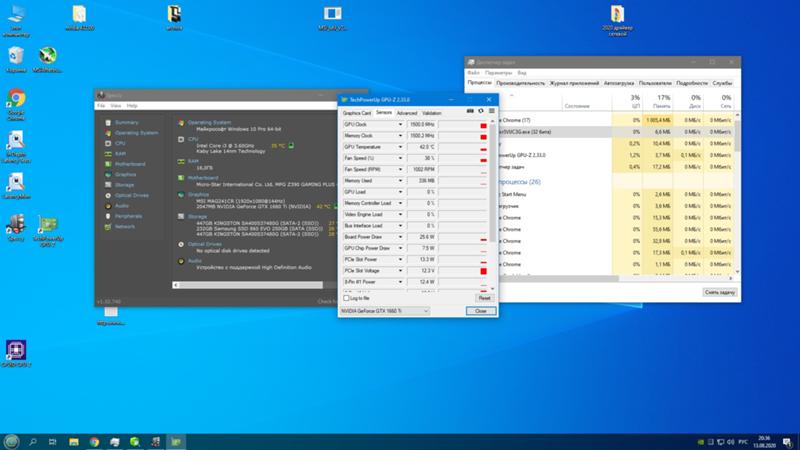Switch to Validation tab in GPU-Z
Screen dimensions: 800x450
pyautogui.click(x=432, y=113)
